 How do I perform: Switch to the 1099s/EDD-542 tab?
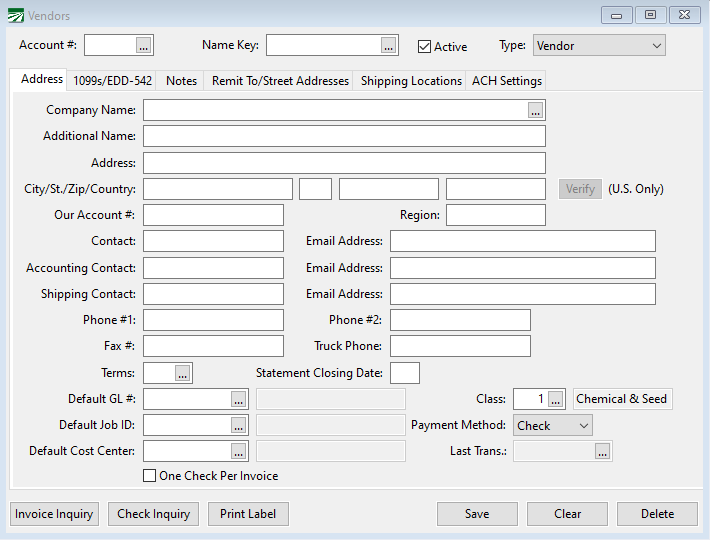point(113,81)
